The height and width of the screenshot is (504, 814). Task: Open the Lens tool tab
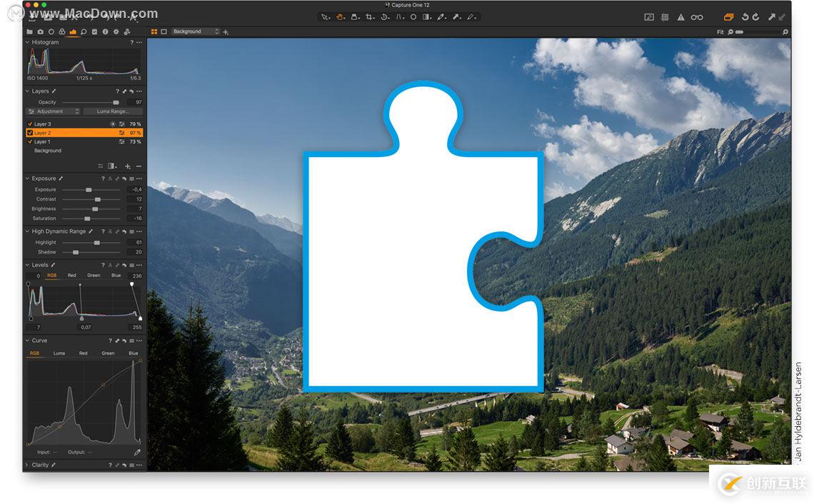click(x=51, y=31)
